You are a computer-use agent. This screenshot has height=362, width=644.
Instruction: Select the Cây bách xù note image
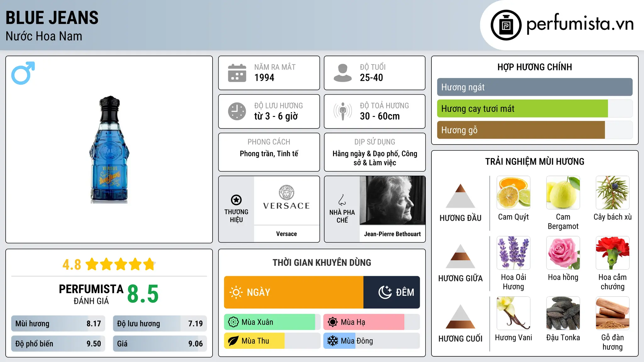[x=613, y=193]
